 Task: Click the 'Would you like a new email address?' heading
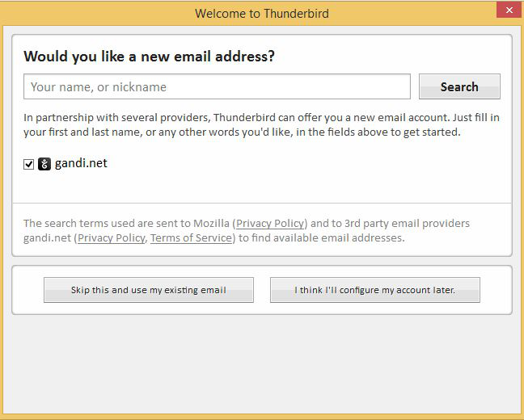(x=149, y=56)
